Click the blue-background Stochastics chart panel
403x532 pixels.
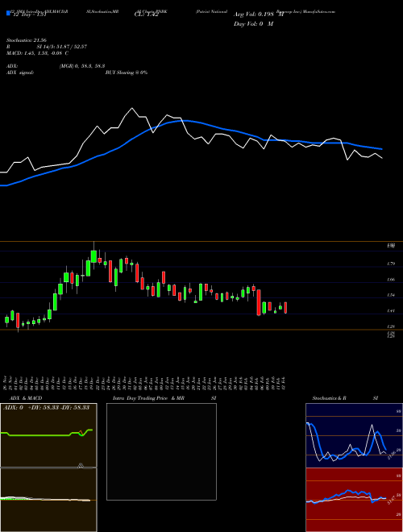tap(354, 435)
